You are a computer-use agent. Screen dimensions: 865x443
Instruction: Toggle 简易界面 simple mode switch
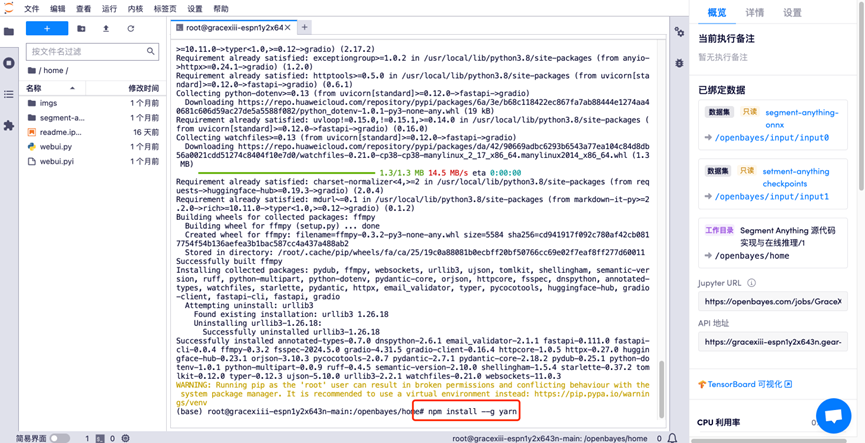(x=60, y=438)
